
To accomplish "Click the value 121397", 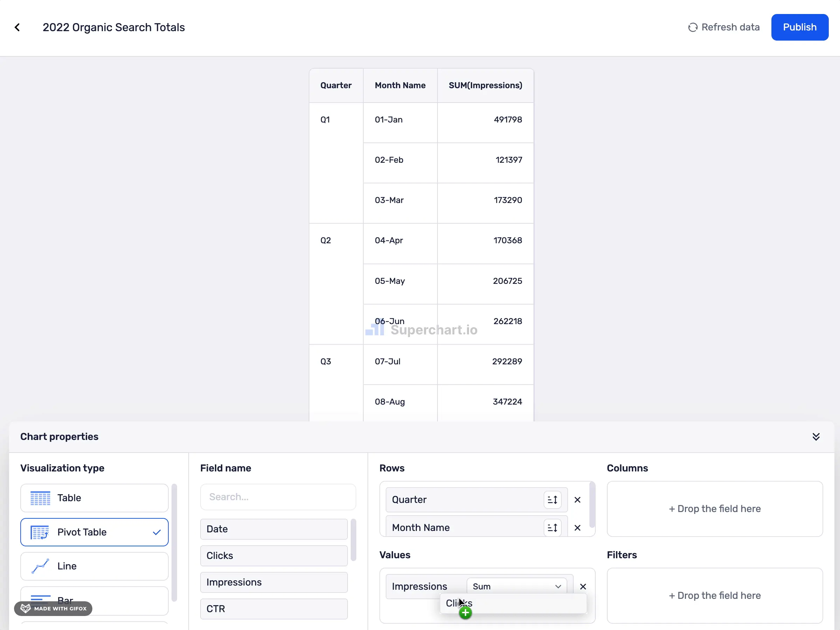I will [x=509, y=160].
